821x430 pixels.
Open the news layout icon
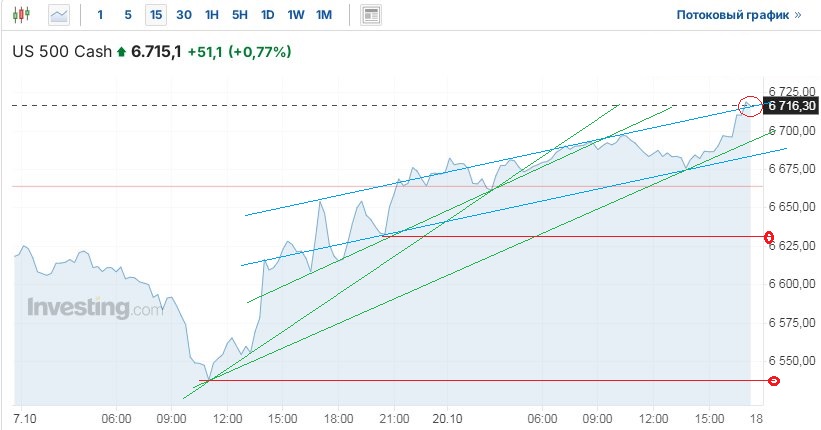tap(371, 15)
